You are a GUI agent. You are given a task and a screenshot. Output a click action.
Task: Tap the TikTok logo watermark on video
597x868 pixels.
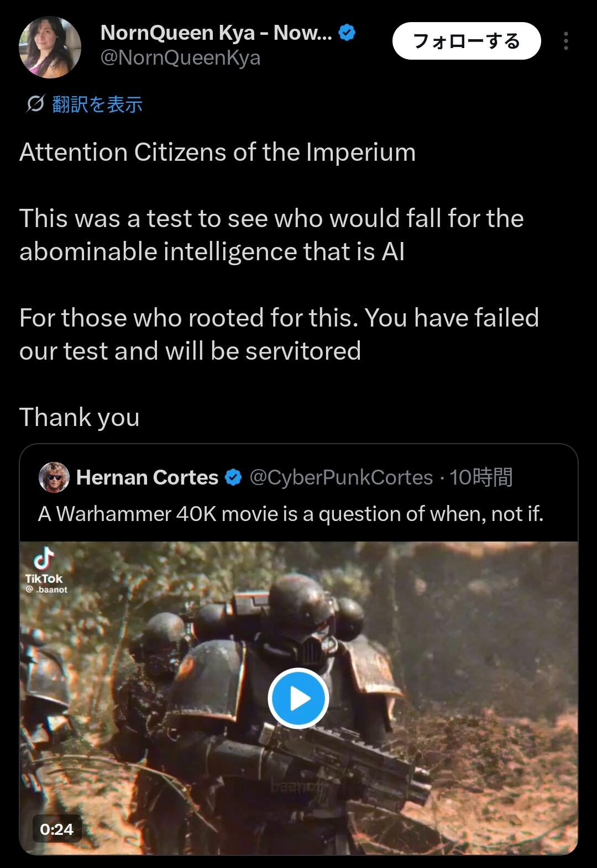click(44, 559)
